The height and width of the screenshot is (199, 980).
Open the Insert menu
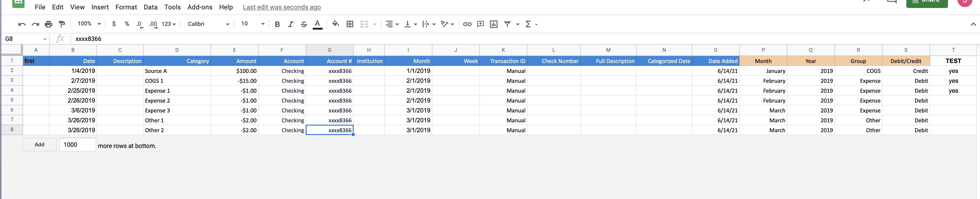point(100,7)
